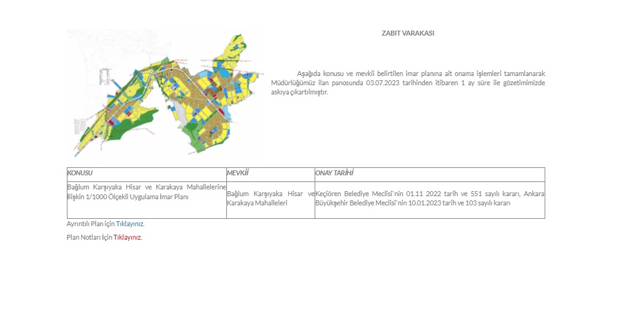Viewport: 644px width, 331px height.
Task: Click the ONAY TARİHİ column header
Action: 429,175
